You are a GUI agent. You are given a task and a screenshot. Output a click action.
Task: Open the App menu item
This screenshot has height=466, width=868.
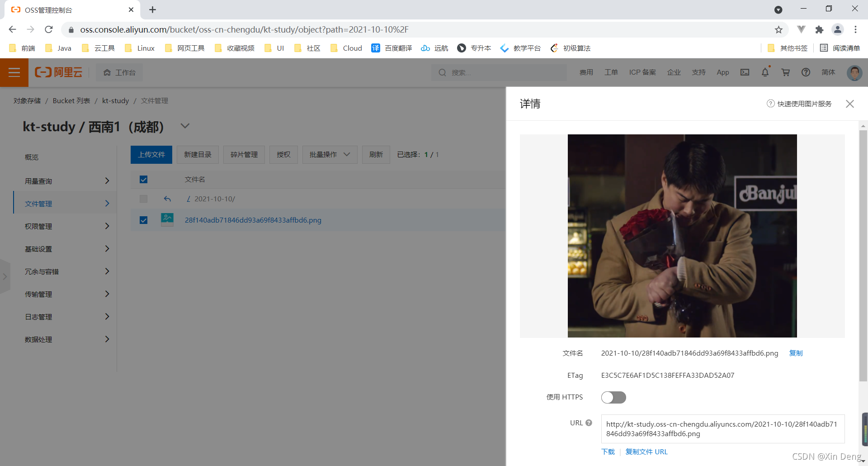pyautogui.click(x=723, y=72)
